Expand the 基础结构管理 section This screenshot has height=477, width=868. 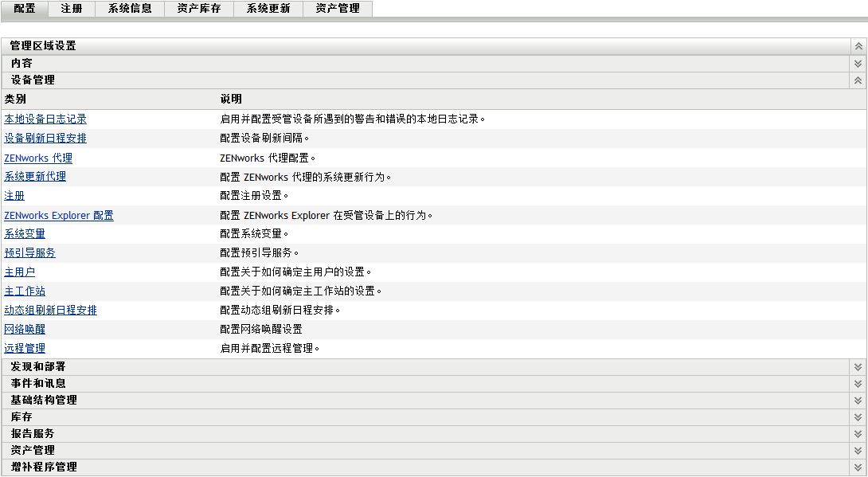pyautogui.click(x=857, y=400)
